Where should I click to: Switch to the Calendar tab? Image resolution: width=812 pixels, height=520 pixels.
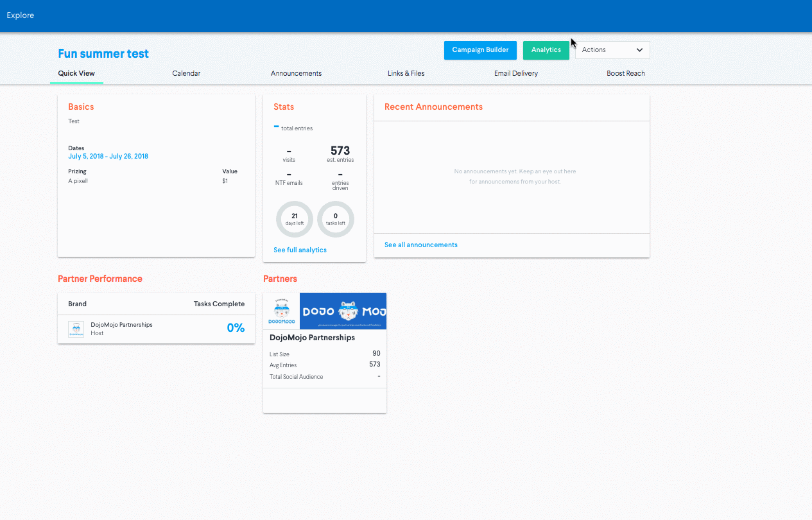click(x=186, y=73)
